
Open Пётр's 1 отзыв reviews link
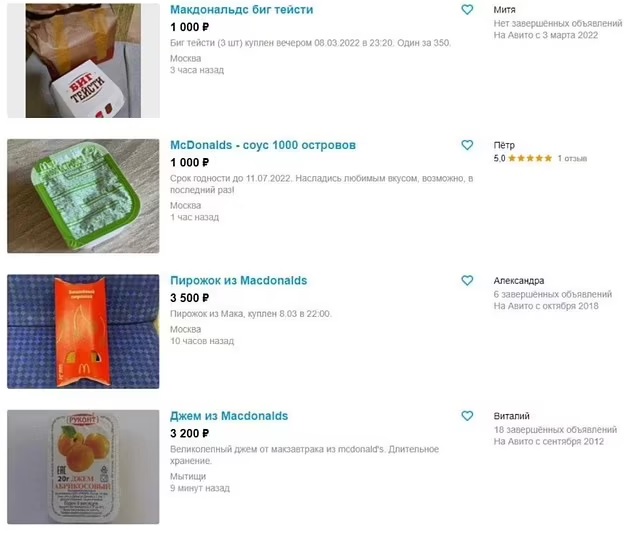[x=572, y=159]
